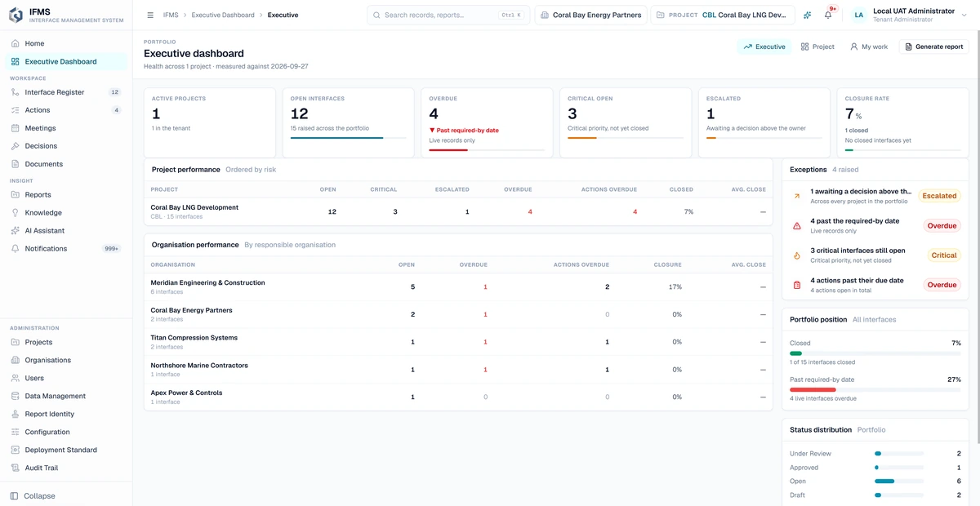Switch to the My work tab

(869, 47)
